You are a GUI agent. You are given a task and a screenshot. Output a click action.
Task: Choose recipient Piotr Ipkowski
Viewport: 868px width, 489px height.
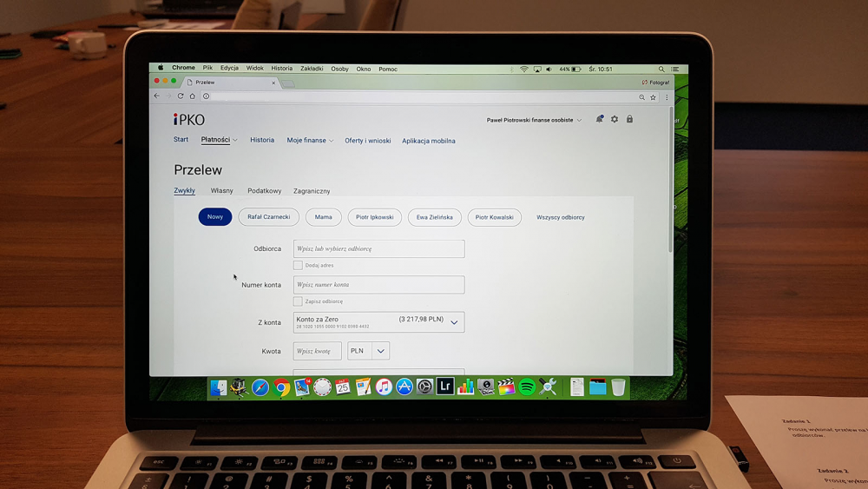coord(374,217)
